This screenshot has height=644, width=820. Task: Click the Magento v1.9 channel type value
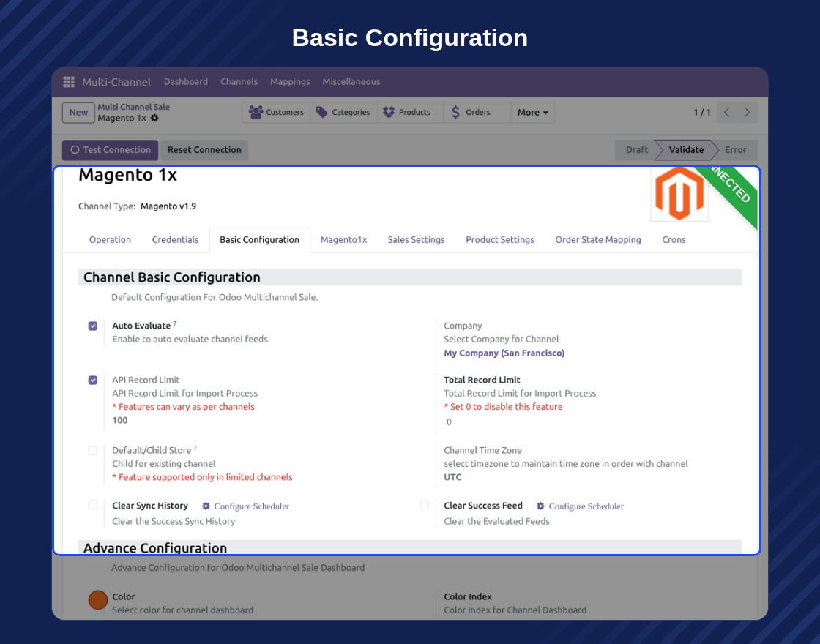pyautogui.click(x=168, y=206)
